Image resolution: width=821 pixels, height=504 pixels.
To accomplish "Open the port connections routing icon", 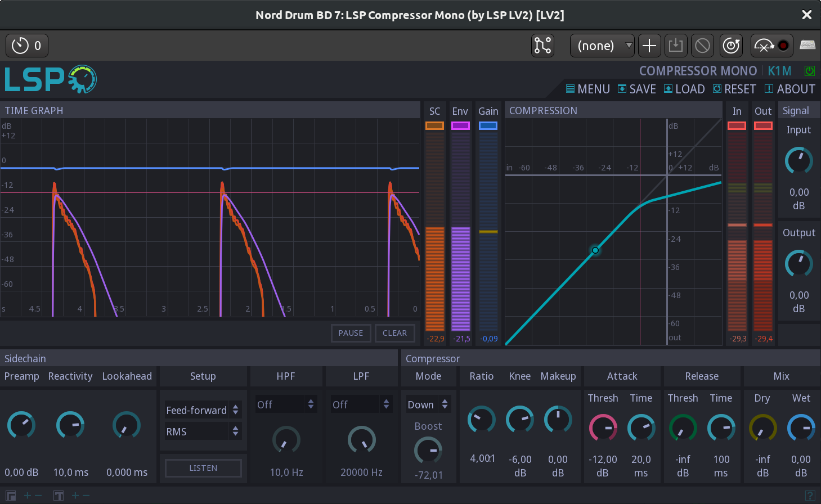I will coord(542,46).
